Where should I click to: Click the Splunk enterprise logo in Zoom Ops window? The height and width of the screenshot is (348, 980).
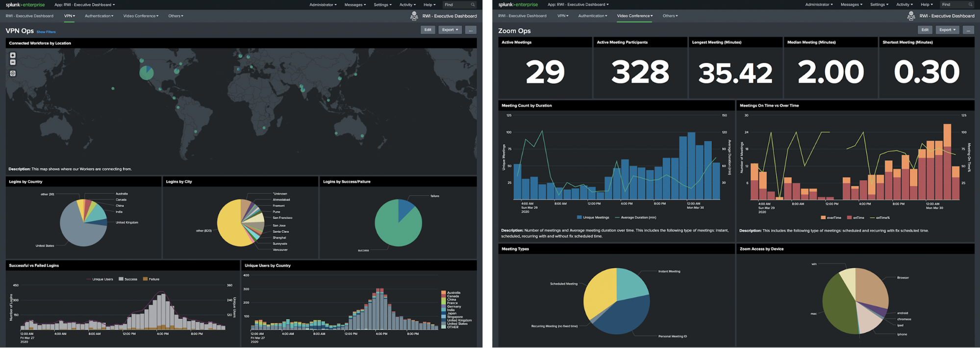pyautogui.click(x=518, y=4)
